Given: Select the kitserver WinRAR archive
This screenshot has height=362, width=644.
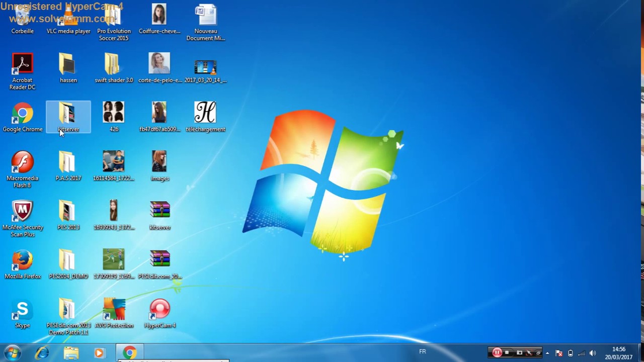Looking at the screenshot, I should (160, 215).
